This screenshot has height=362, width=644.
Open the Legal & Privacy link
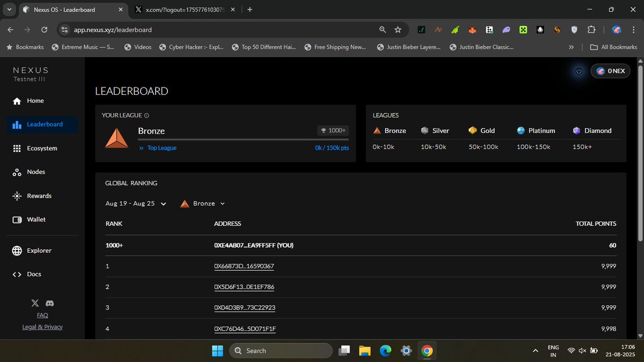[42, 327]
